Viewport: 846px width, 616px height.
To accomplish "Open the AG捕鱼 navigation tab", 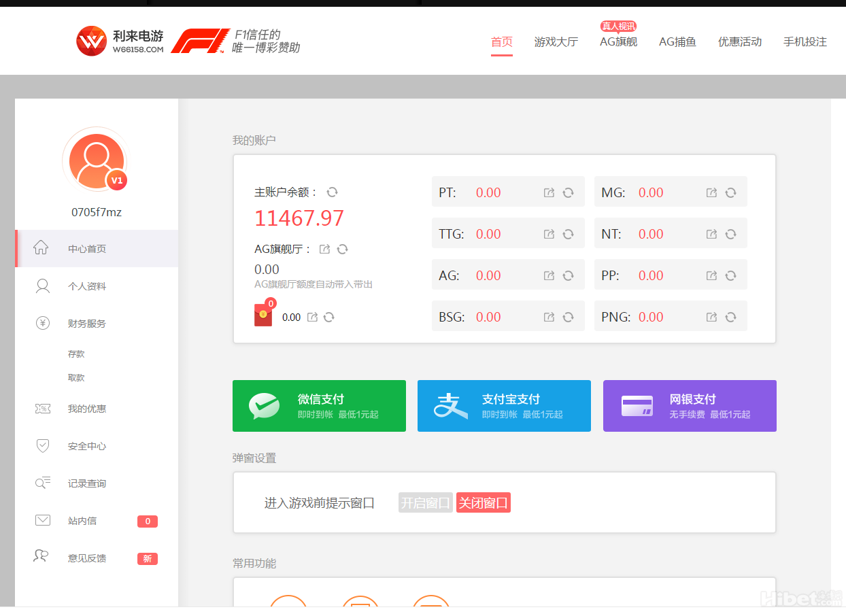I will point(677,42).
